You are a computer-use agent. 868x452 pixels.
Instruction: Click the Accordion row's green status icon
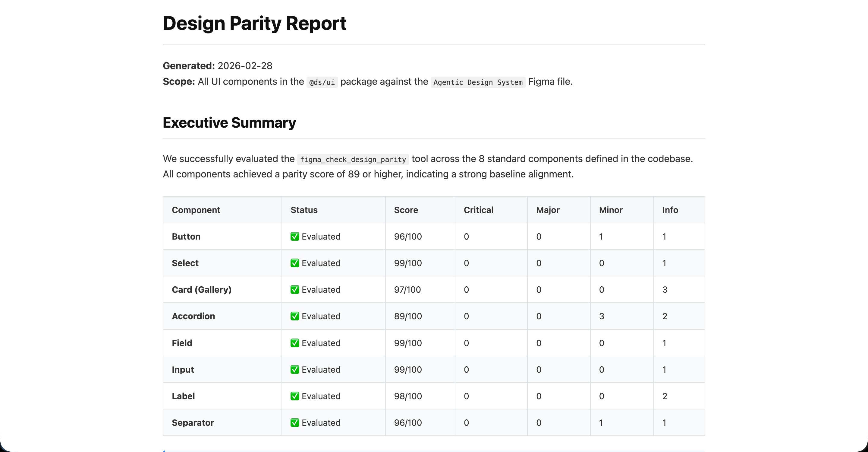pyautogui.click(x=295, y=316)
